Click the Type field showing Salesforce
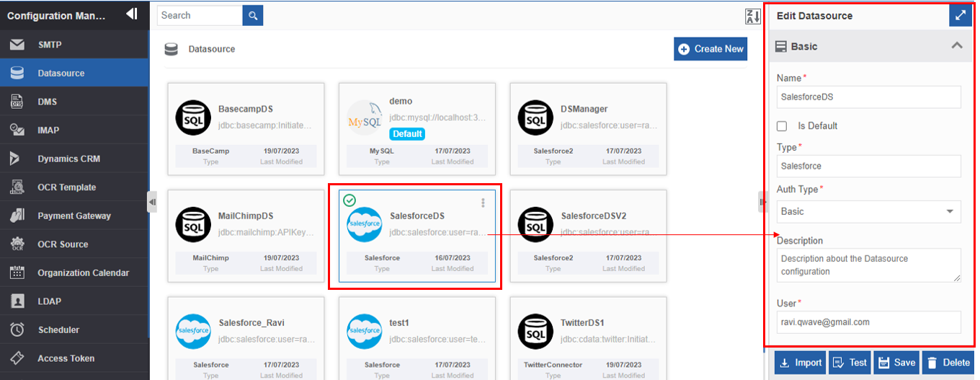 pyautogui.click(x=868, y=166)
